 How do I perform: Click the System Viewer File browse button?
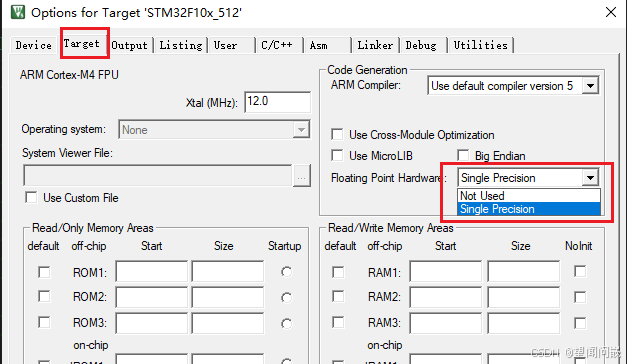coord(302,175)
